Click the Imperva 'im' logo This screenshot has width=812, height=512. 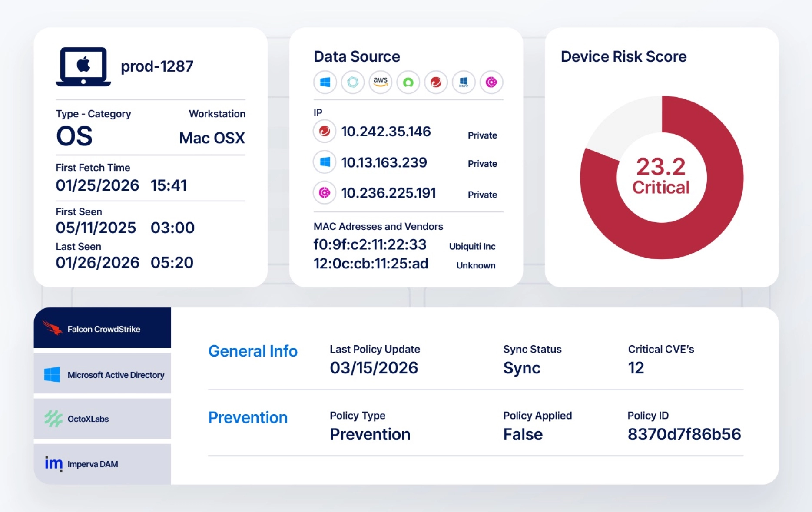click(x=54, y=464)
